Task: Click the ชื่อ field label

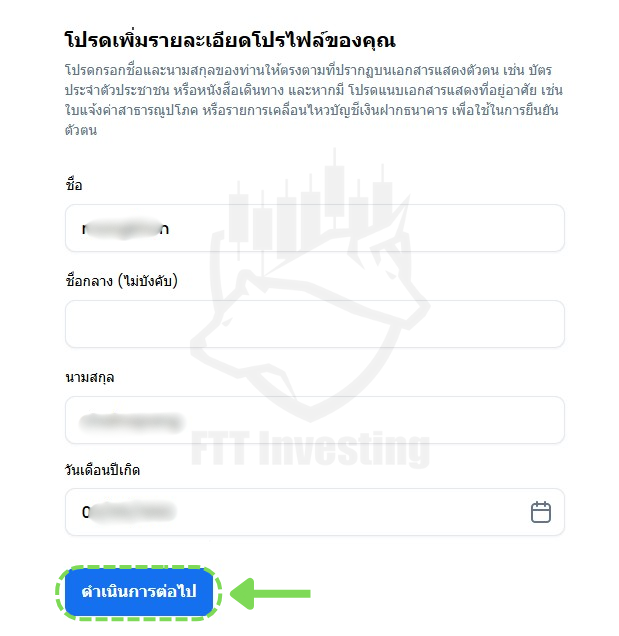Action: [74, 185]
